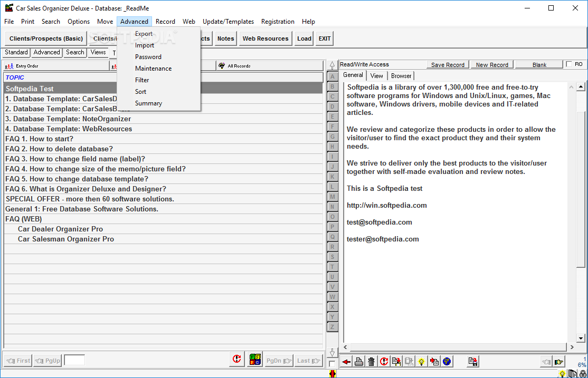Click the EXIT button
Viewport: 588px width, 378px height.
(325, 38)
